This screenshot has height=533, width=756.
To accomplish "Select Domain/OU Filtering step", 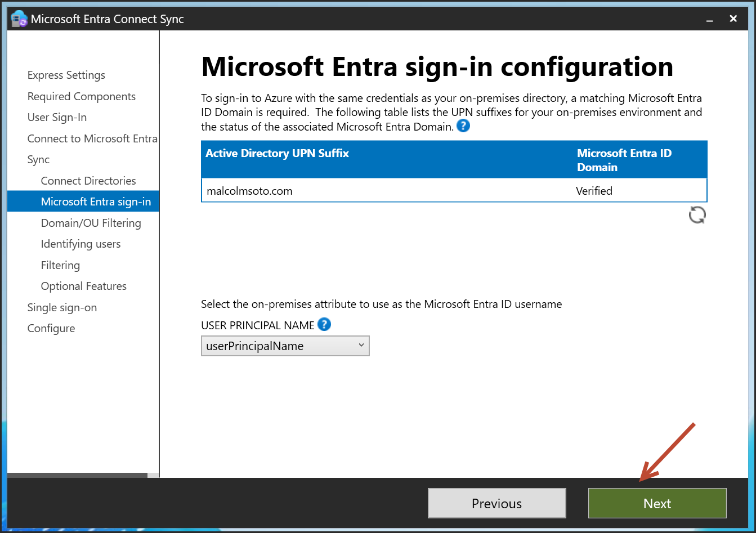I will 91,223.
